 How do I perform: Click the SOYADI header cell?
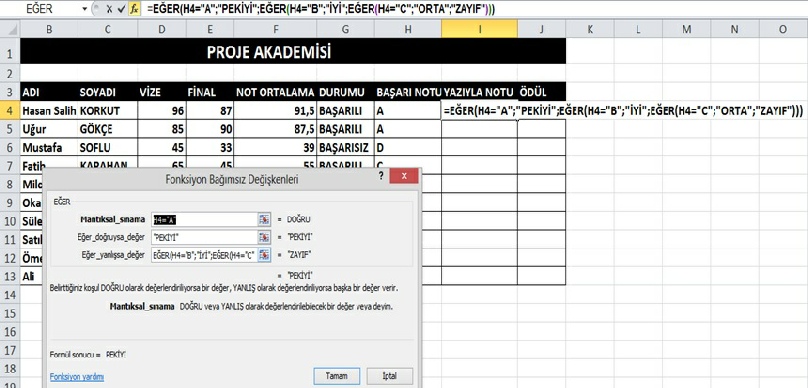(108, 92)
